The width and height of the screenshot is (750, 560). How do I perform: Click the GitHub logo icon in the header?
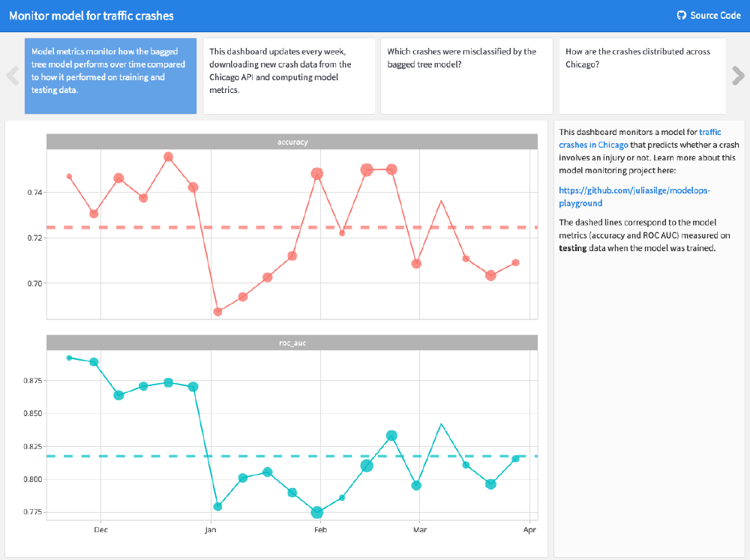point(681,14)
